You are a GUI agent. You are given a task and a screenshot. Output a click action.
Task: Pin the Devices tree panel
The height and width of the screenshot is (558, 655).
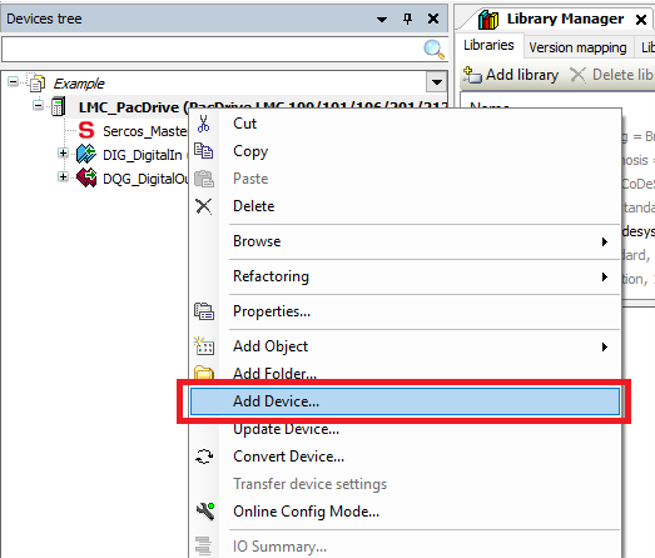coord(407,19)
